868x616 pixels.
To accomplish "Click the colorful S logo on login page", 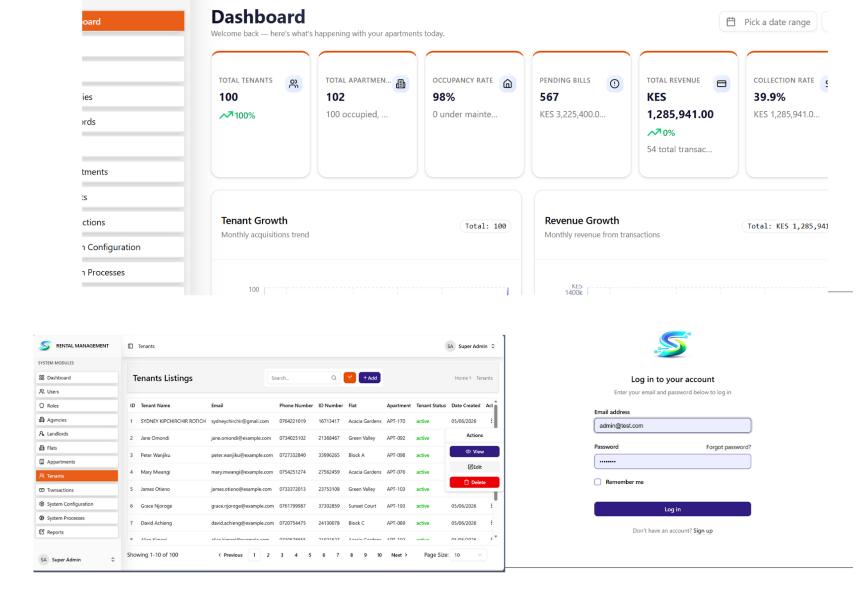I will pyautogui.click(x=672, y=344).
